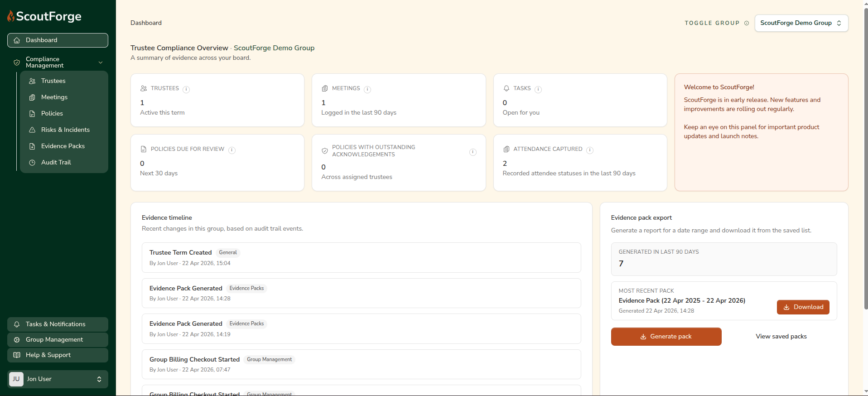Screen dimensions: 868x396
Task: Download the most recent evidence pack
Action: 803,307
